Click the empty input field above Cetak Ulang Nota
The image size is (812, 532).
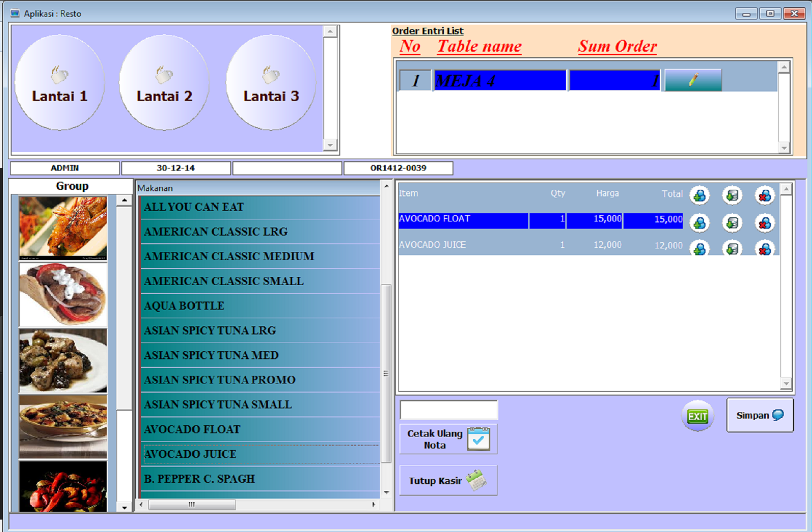coord(448,409)
